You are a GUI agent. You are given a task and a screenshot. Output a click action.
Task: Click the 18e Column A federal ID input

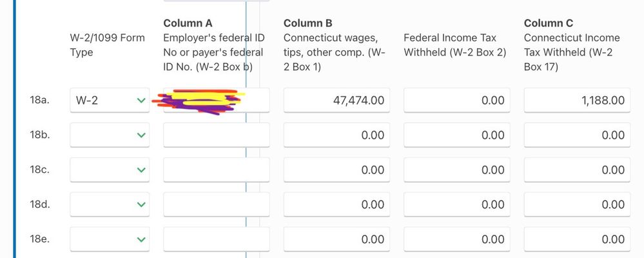pyautogui.click(x=216, y=239)
